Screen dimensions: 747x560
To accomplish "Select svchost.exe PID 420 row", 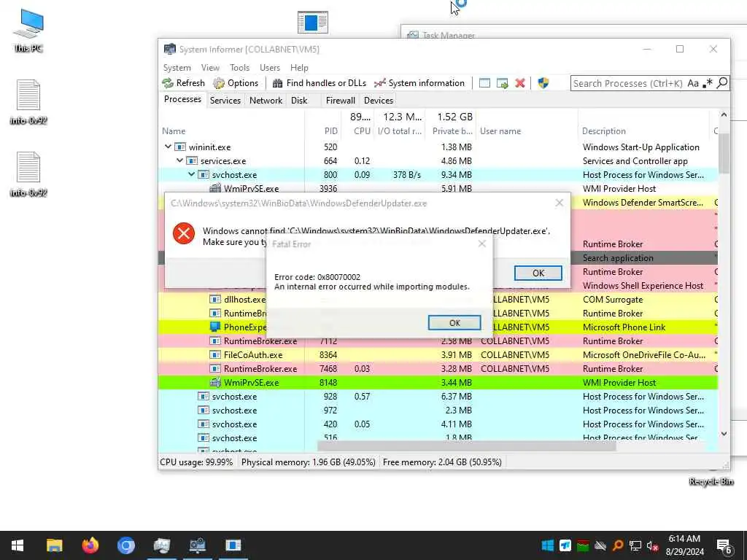I will tap(438, 424).
